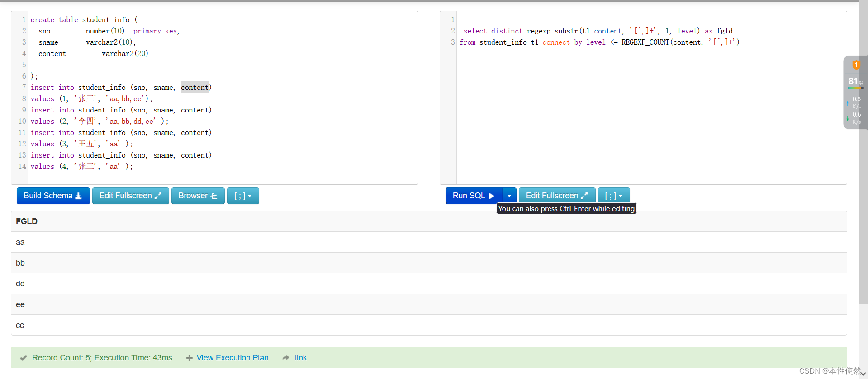Click 'create table' on schema line 1
The width and height of the screenshot is (868, 379).
coord(54,19)
